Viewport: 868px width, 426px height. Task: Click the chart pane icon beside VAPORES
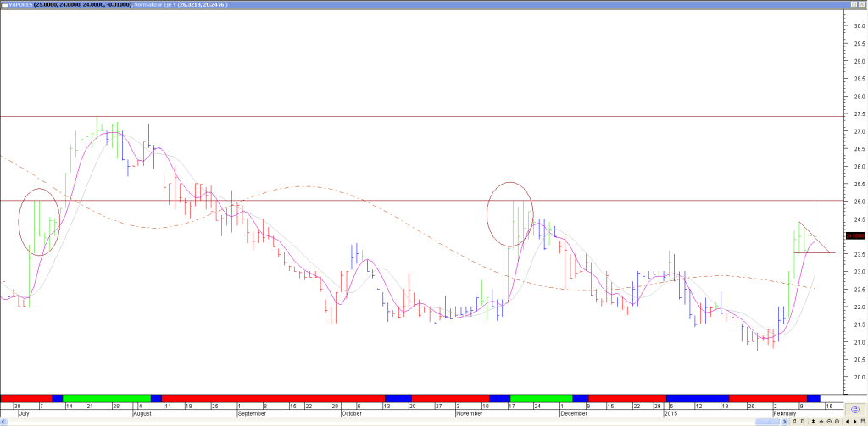pos(5,5)
